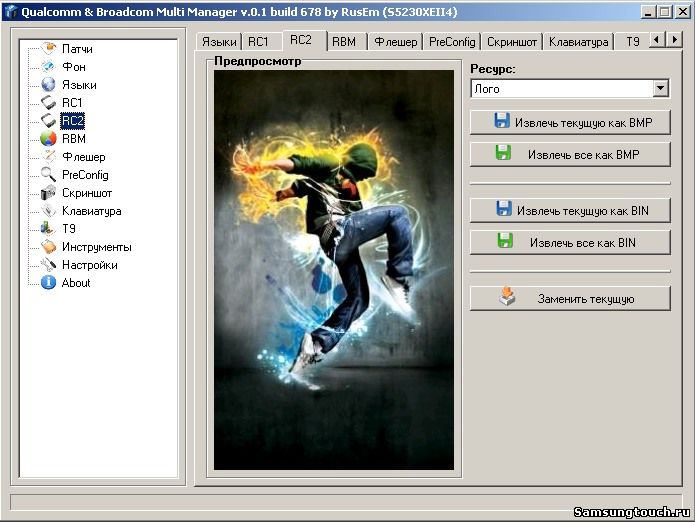Select the RC2 tab
Screen dimensions: 695x522
(x=305, y=40)
